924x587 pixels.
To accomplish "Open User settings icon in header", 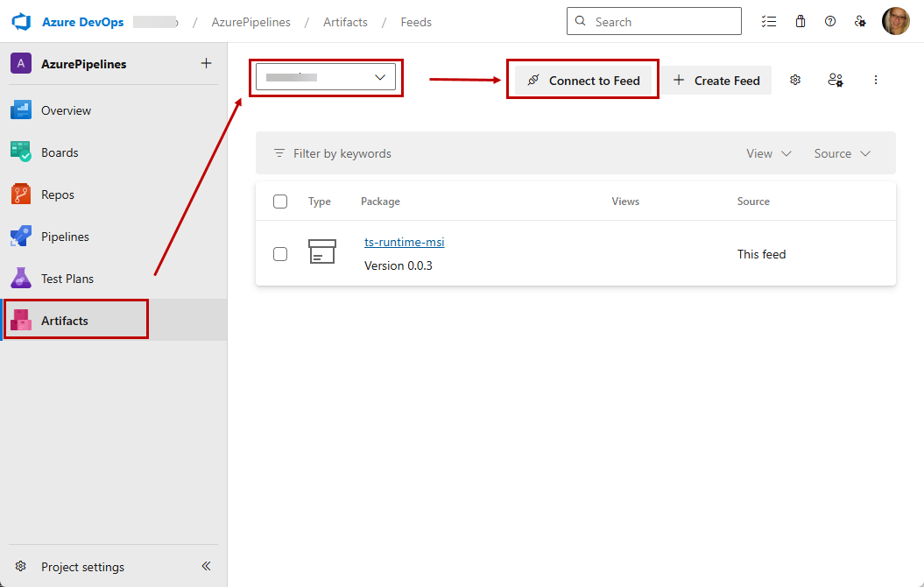I will click(x=860, y=22).
